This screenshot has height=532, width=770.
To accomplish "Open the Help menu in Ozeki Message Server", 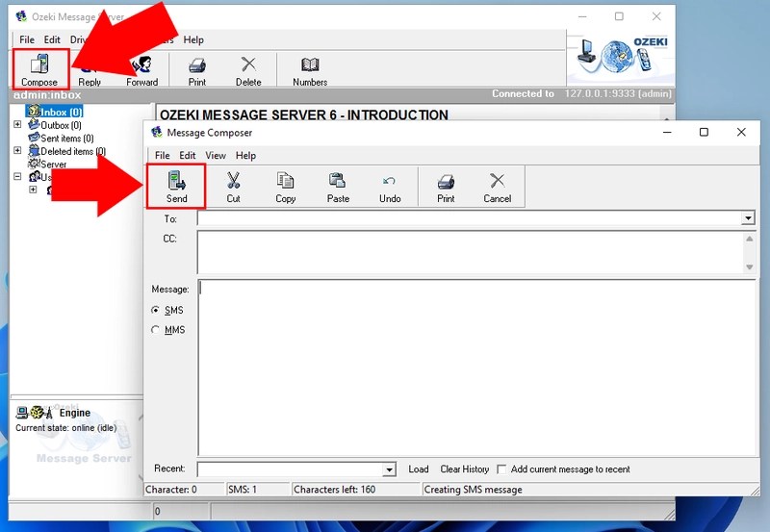I will [x=193, y=39].
